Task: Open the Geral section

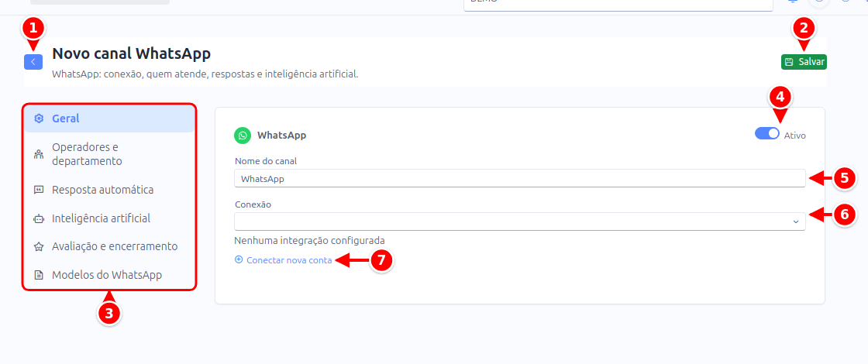Action: (x=109, y=118)
